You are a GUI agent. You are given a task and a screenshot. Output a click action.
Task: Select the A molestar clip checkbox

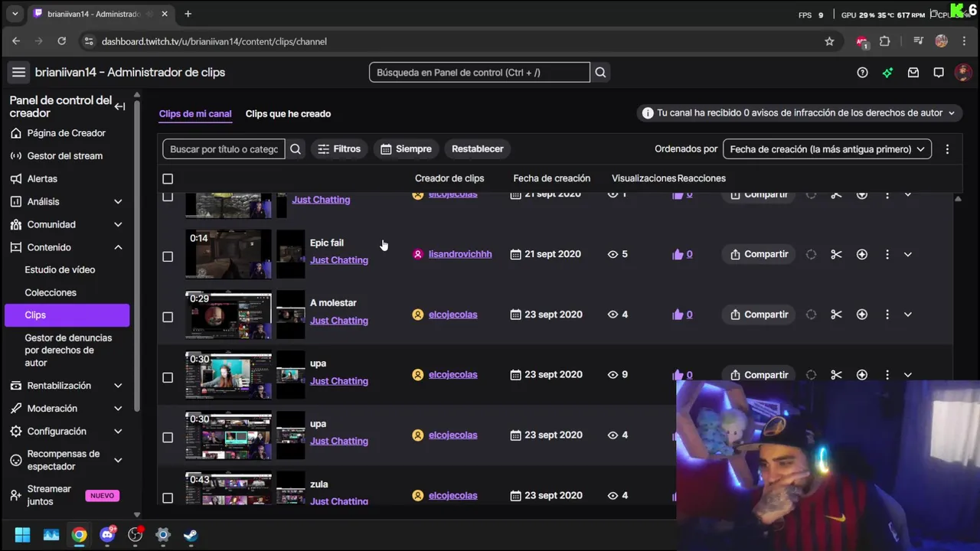tap(168, 317)
